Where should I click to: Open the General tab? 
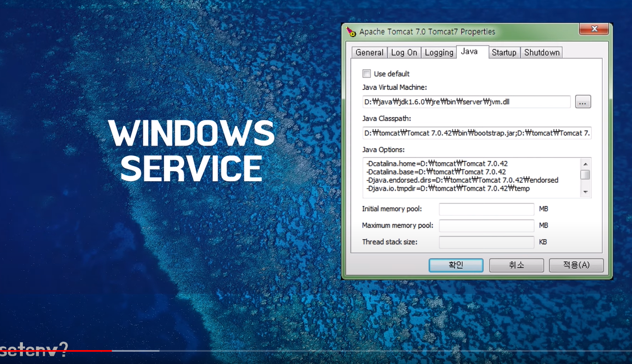tap(369, 52)
